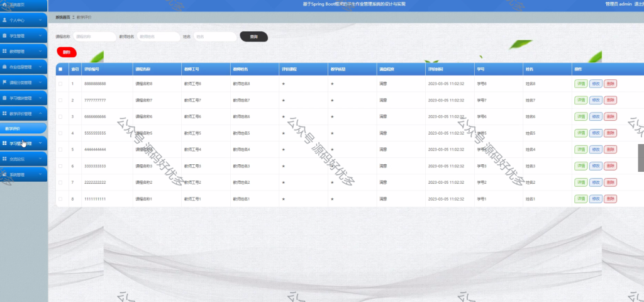
Task: Expand the 作业信息管理 menu chevron
Action: tap(40, 67)
